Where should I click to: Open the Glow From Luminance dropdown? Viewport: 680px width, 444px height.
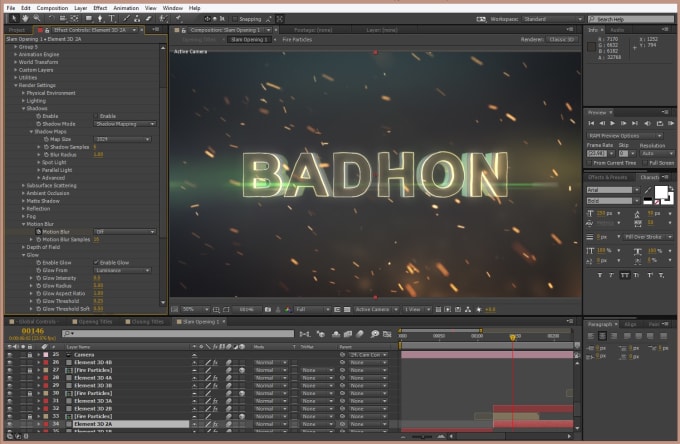tap(122, 270)
